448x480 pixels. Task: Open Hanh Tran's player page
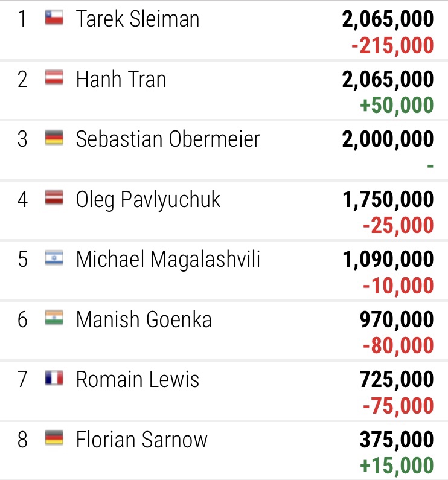pos(121,79)
